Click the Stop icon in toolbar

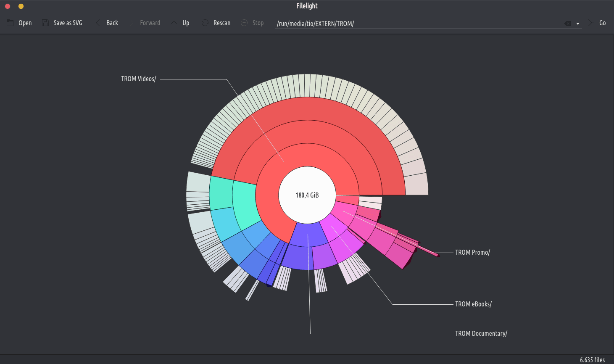(x=244, y=23)
